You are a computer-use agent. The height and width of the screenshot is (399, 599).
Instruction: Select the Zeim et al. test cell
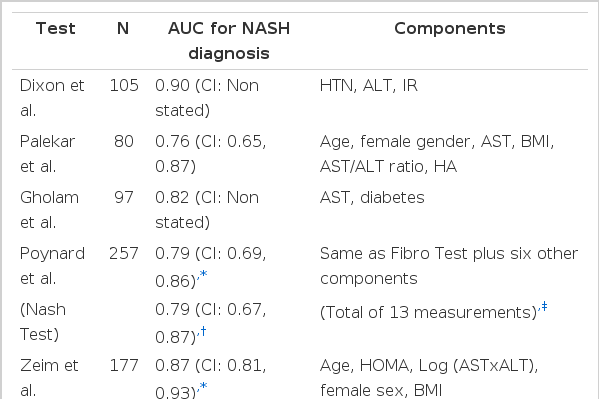click(x=49, y=378)
